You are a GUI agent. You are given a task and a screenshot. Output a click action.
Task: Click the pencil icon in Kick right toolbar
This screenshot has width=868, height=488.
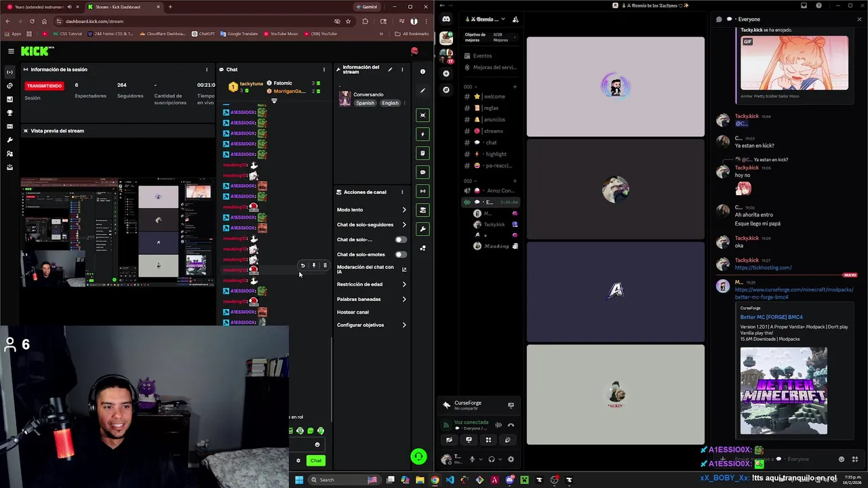coord(423,90)
